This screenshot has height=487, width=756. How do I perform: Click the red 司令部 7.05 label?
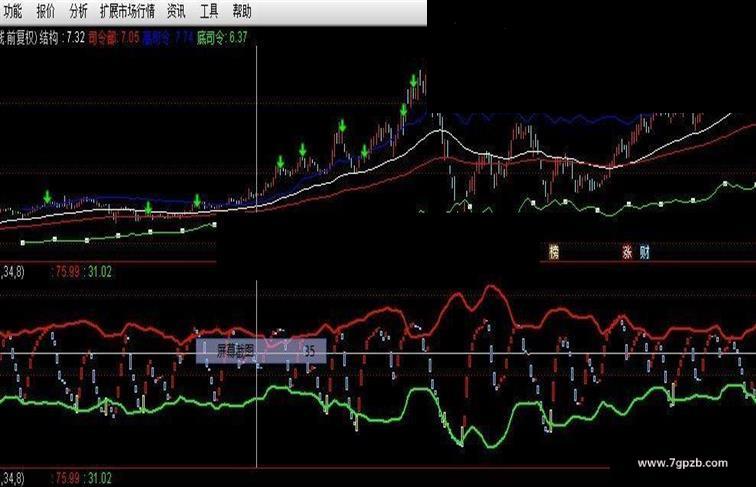[114, 38]
